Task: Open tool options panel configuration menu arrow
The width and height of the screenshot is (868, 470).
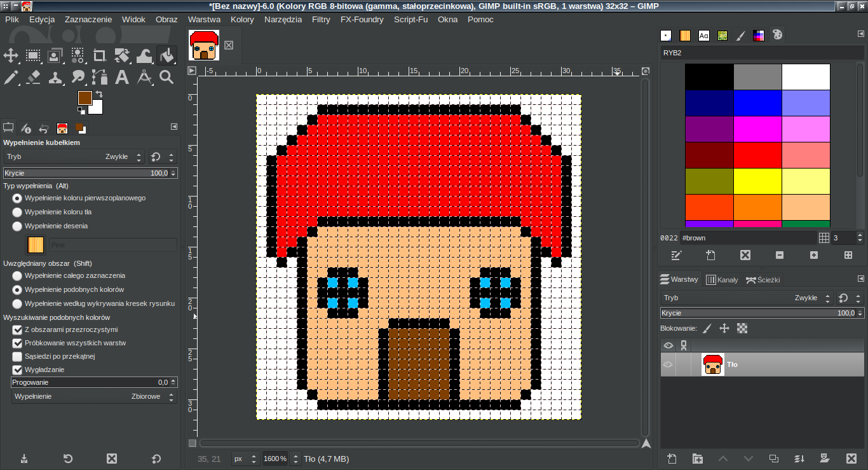Action: point(174,127)
